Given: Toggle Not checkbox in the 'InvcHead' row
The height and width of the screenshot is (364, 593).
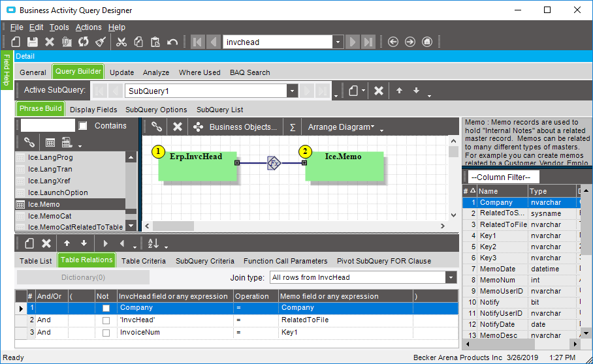Looking at the screenshot, I should coord(106,320).
